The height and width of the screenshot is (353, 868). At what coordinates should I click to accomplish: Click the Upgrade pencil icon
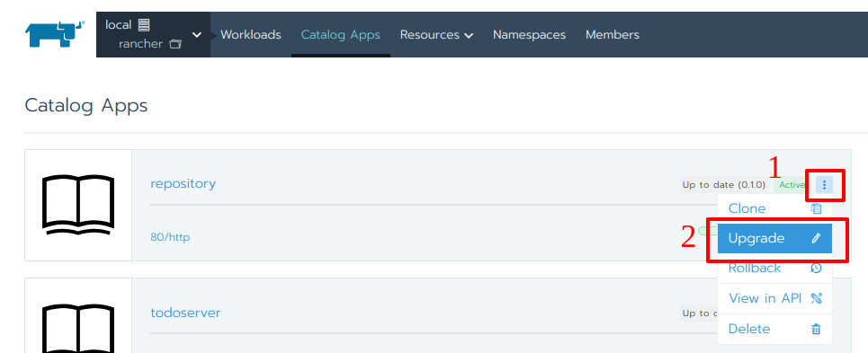tap(816, 238)
